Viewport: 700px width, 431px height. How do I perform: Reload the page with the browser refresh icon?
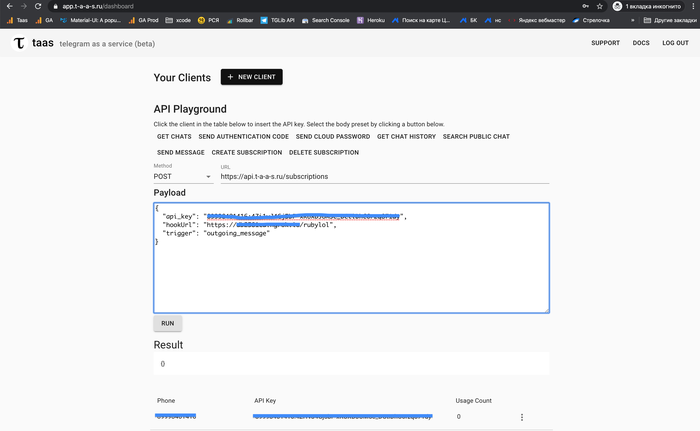pos(37,6)
